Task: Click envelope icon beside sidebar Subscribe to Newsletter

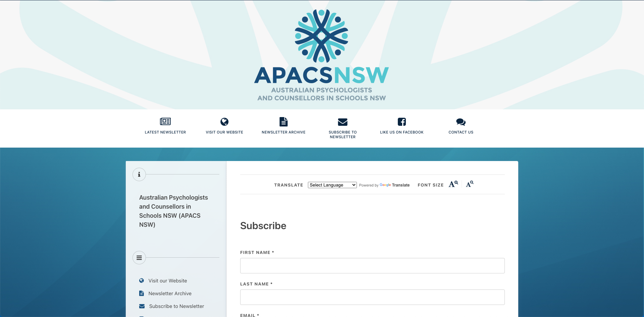Action: pyautogui.click(x=142, y=306)
